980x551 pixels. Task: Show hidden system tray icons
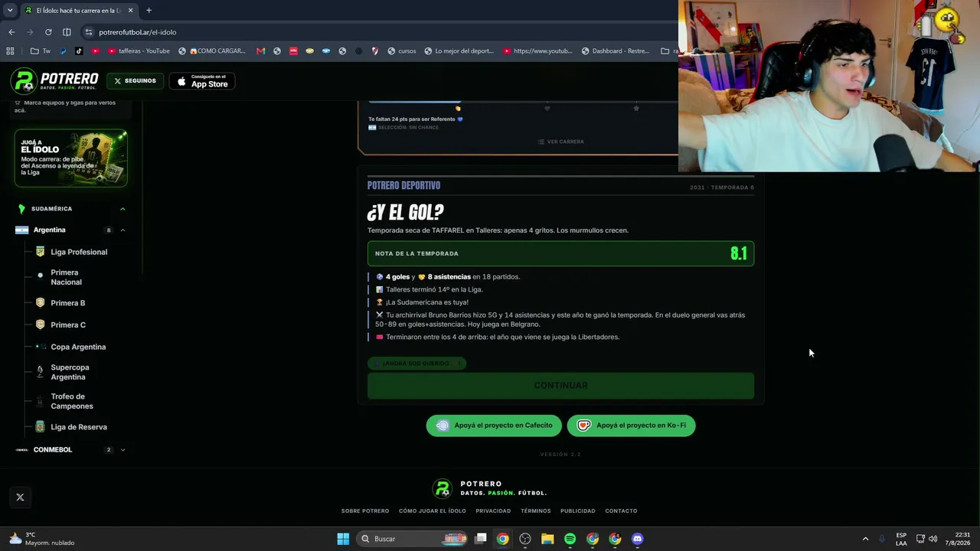click(x=865, y=539)
